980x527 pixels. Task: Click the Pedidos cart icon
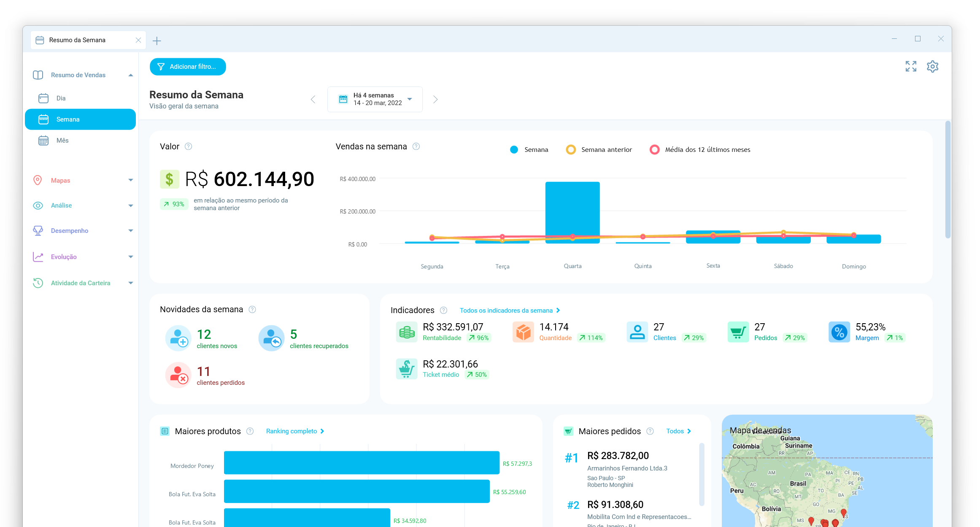click(x=738, y=332)
